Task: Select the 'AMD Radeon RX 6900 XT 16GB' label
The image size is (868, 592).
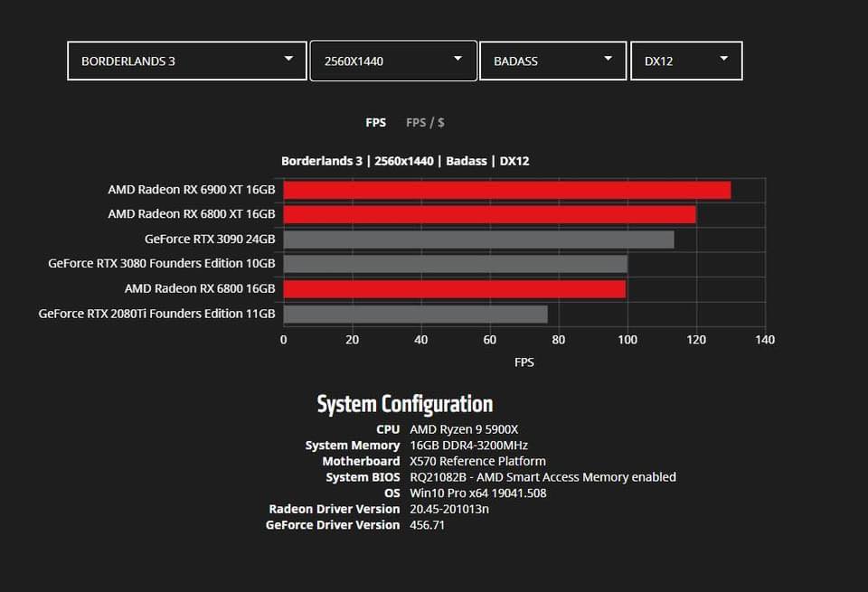Action: (192, 190)
